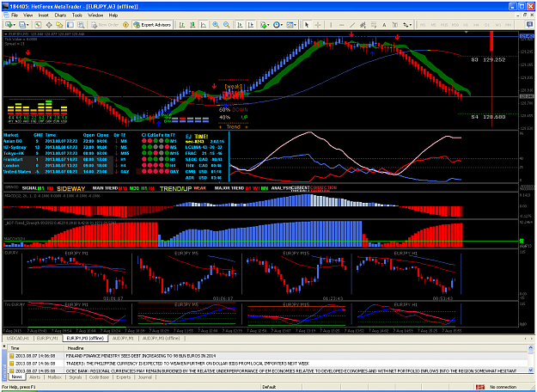The height and width of the screenshot is (392, 537).
Task: Open the Insert menu
Action: coord(43,15)
